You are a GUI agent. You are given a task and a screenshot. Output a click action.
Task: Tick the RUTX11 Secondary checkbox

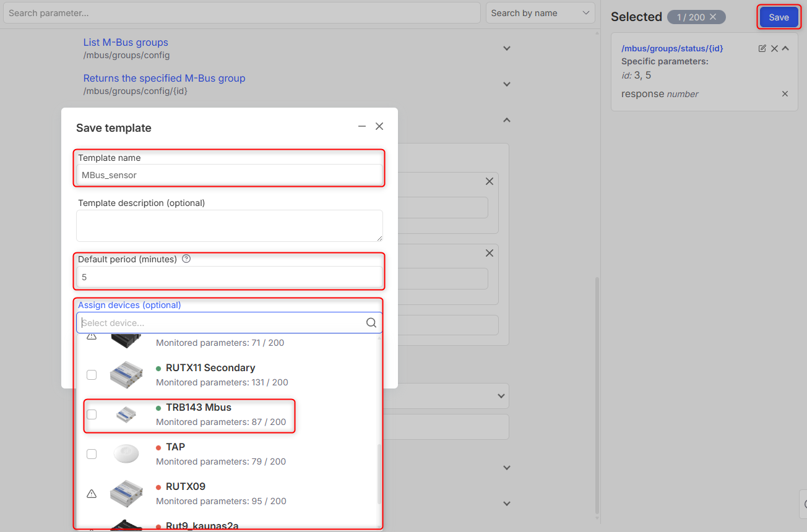tap(92, 375)
